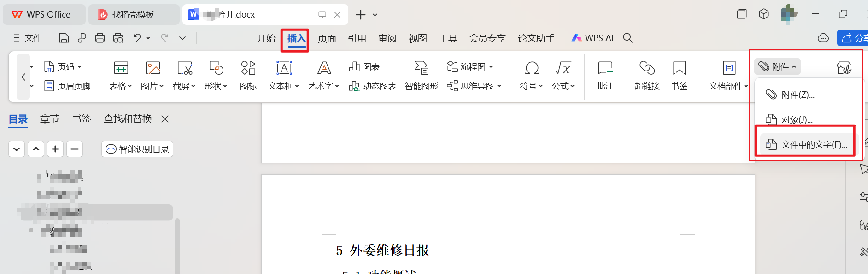This screenshot has width=868, height=274.
Task: Collapse headings with up-chevron button in outline
Action: pyautogui.click(x=36, y=149)
